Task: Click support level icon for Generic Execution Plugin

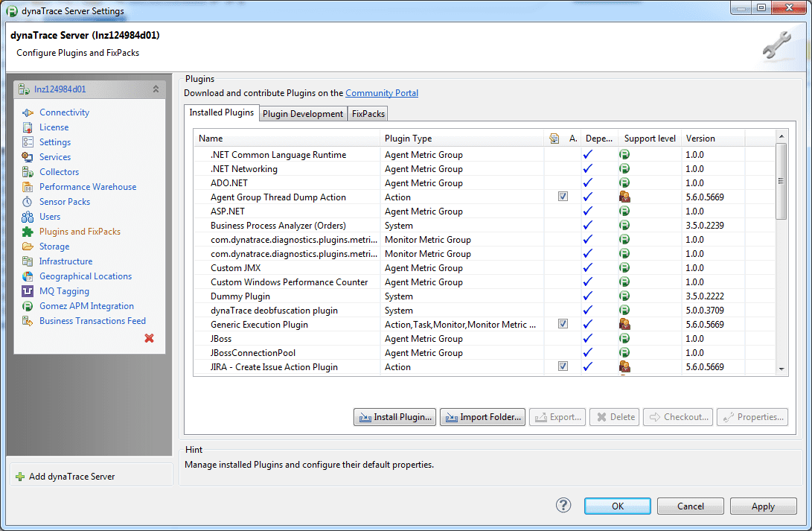Action: pyautogui.click(x=624, y=324)
